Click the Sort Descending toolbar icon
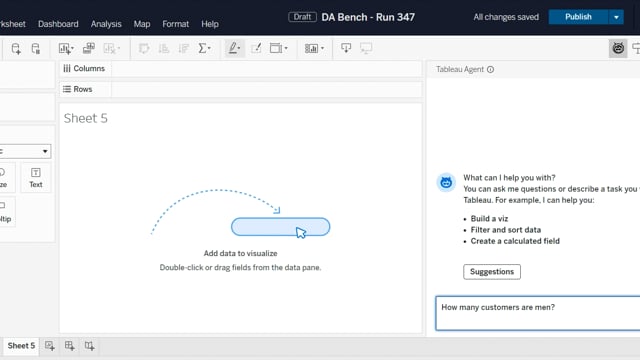640x360 pixels. coord(184,49)
